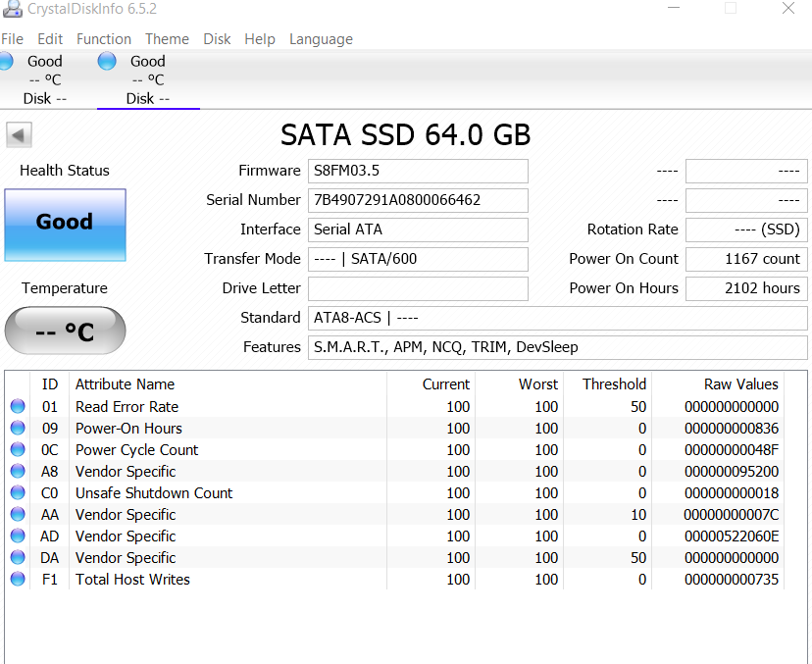Click status orb for Total Host Writes

coord(18,579)
